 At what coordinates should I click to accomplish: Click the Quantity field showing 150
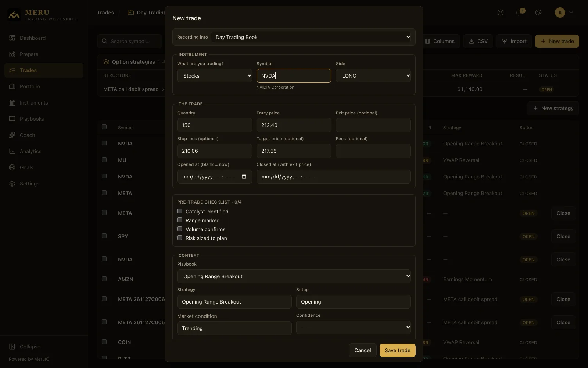tap(215, 125)
